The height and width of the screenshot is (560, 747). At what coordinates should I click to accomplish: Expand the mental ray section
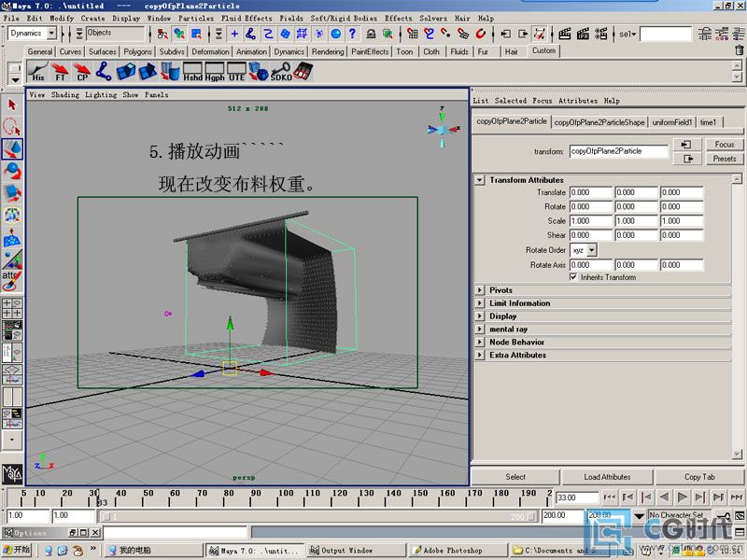480,329
